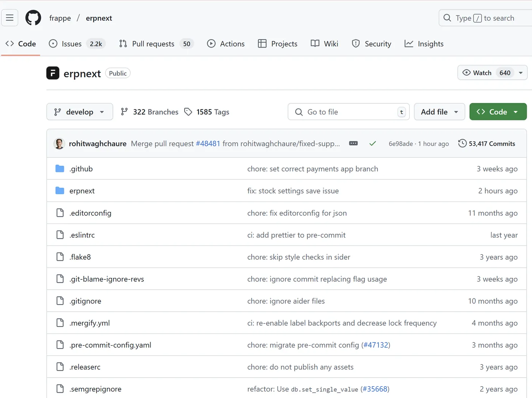Switch to the Code tab
Image resolution: width=532 pixels, height=398 pixels.
[21, 44]
